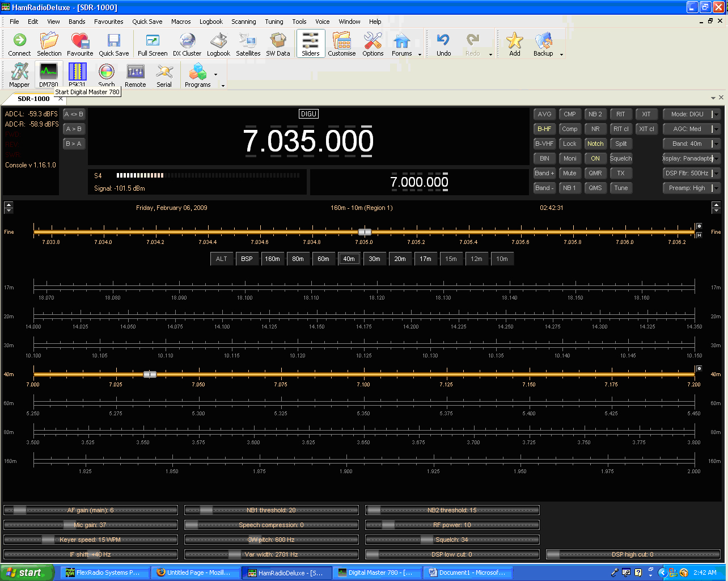The height and width of the screenshot is (581, 728).
Task: Open the Bands menu
Action: (x=77, y=22)
